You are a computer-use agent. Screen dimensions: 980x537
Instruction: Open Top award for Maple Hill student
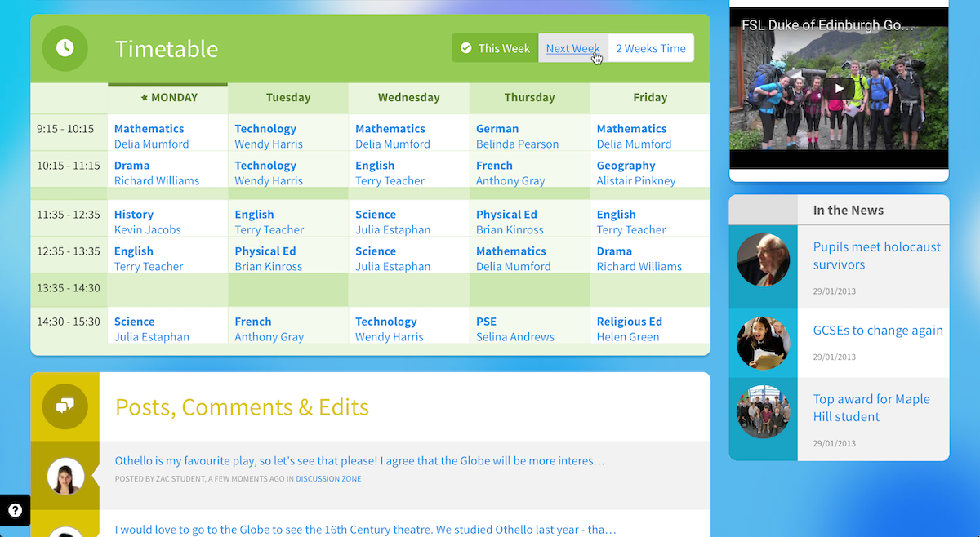tap(871, 406)
